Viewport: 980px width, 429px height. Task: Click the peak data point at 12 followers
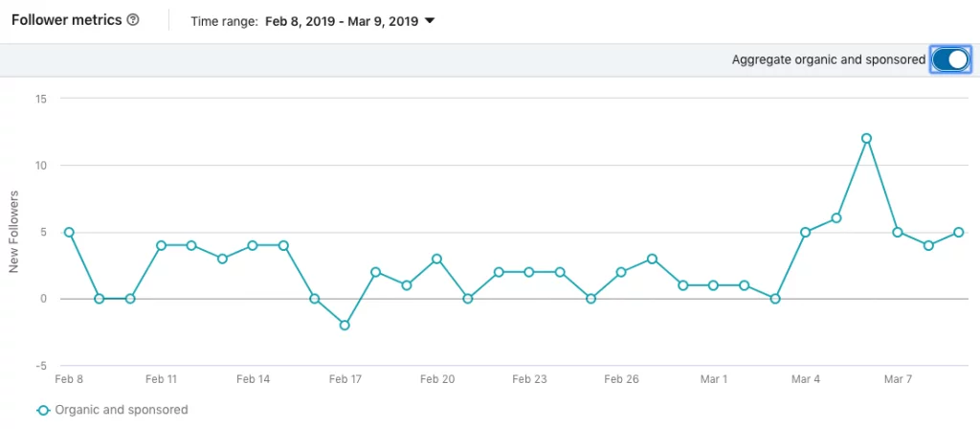(866, 138)
